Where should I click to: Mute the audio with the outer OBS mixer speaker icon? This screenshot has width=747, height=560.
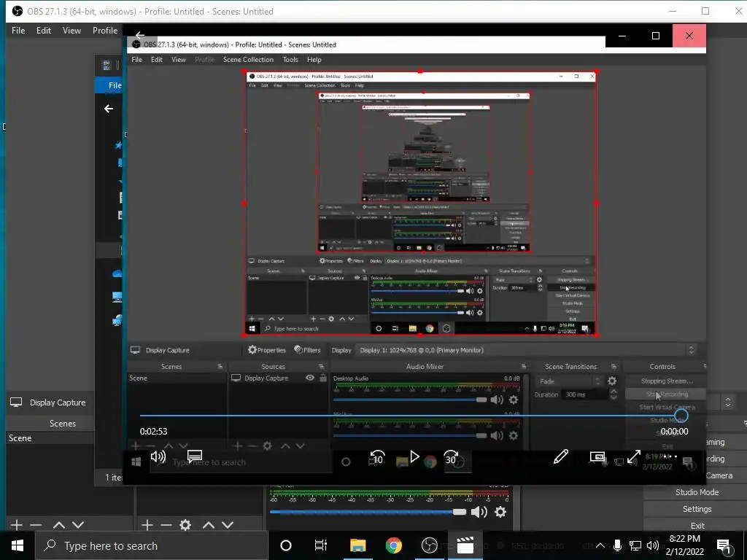479,512
